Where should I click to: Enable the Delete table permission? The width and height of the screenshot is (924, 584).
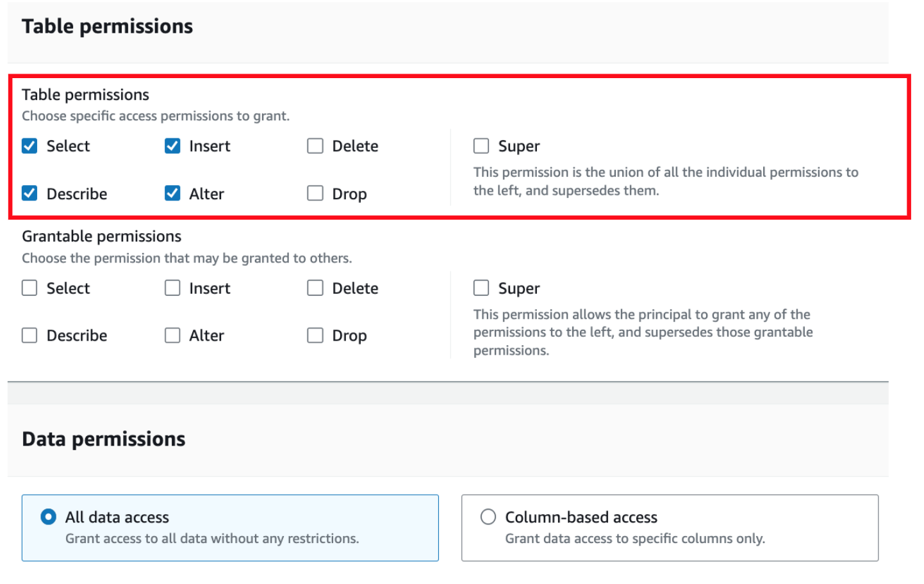pos(315,145)
